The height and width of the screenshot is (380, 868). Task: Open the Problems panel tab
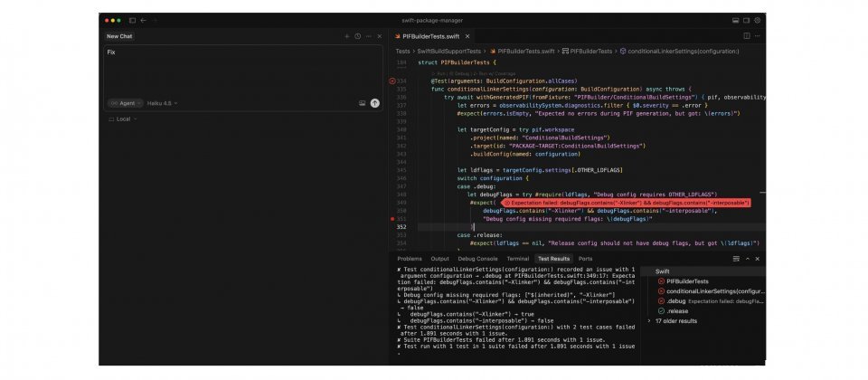pos(410,259)
